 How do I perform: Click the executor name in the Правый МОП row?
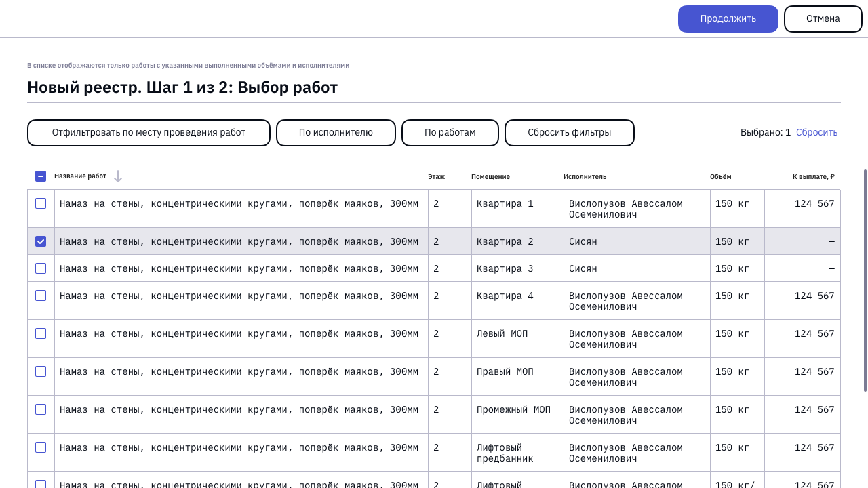point(626,378)
